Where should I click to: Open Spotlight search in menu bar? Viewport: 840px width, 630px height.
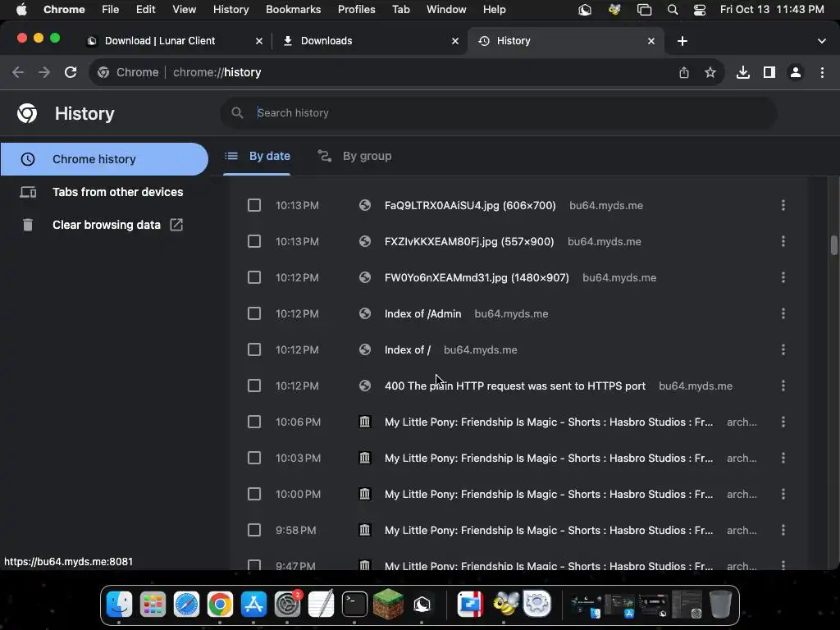pos(673,10)
